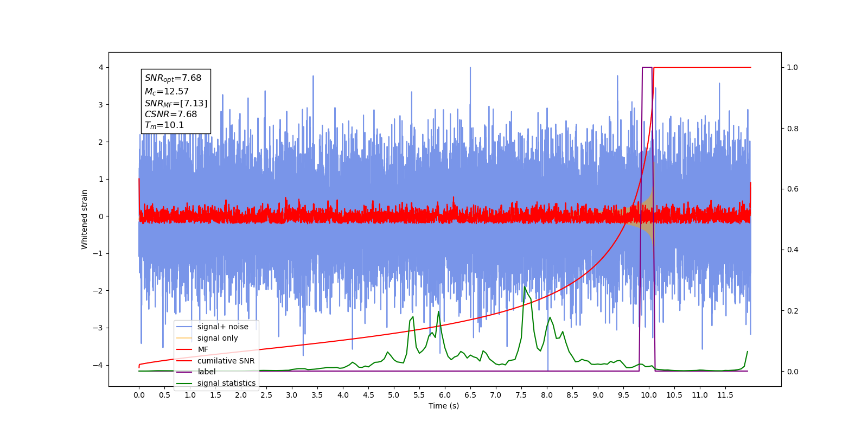Image resolution: width=868 pixels, height=434 pixels.
Task: Click the Tm=10.1 annotation text
Action: pyautogui.click(x=164, y=125)
